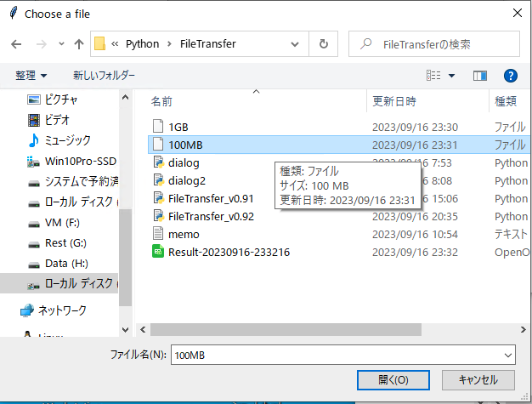Open the 整理 menu
This screenshot has width=532, height=404.
[x=31, y=76]
